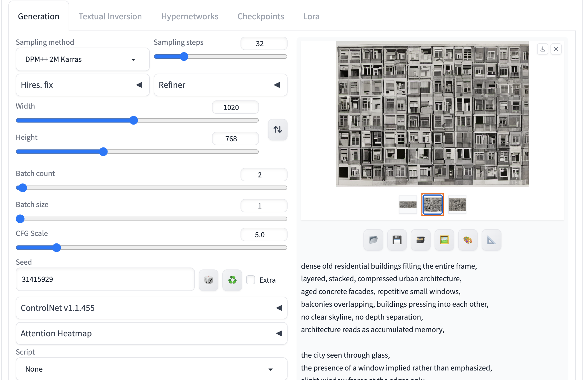Viewport: 588px width, 380px height.
Task: Send image to img2img picture icon
Action: 444,240
